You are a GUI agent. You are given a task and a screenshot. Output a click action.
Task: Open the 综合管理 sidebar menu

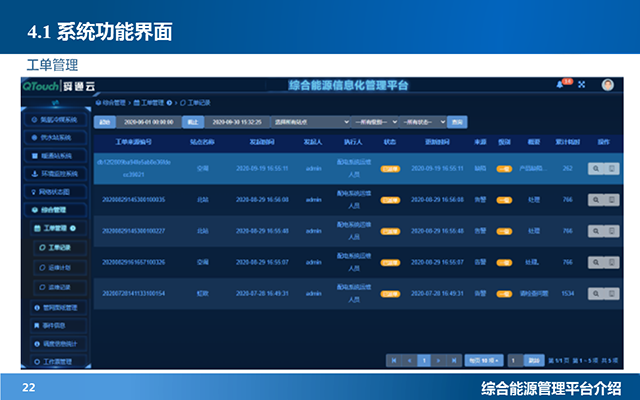coord(56,210)
